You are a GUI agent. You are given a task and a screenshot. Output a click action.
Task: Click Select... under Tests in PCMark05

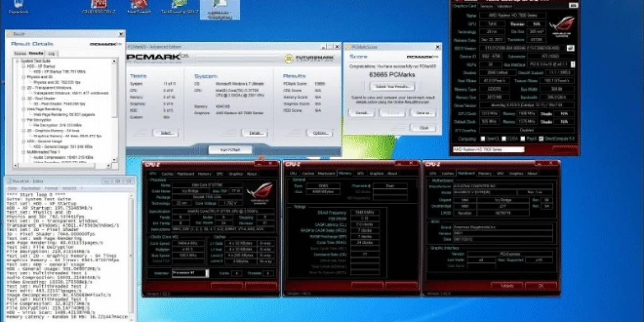click(166, 133)
